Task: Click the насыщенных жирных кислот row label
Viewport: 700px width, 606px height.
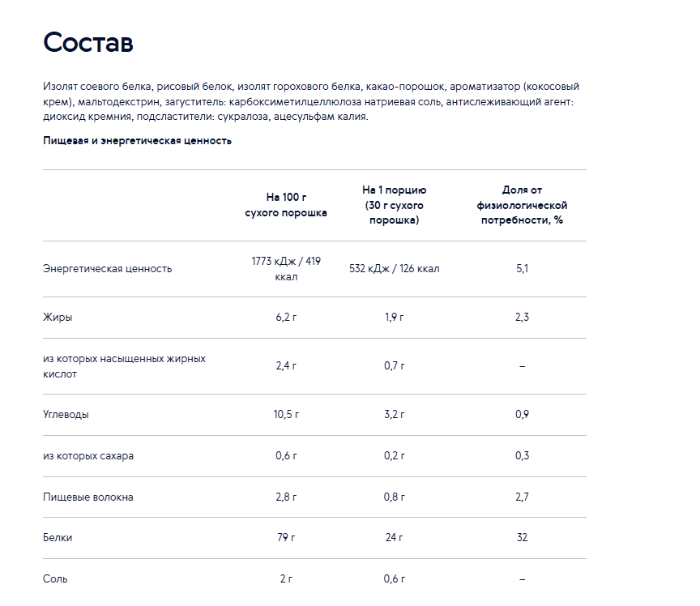Action: [124, 366]
